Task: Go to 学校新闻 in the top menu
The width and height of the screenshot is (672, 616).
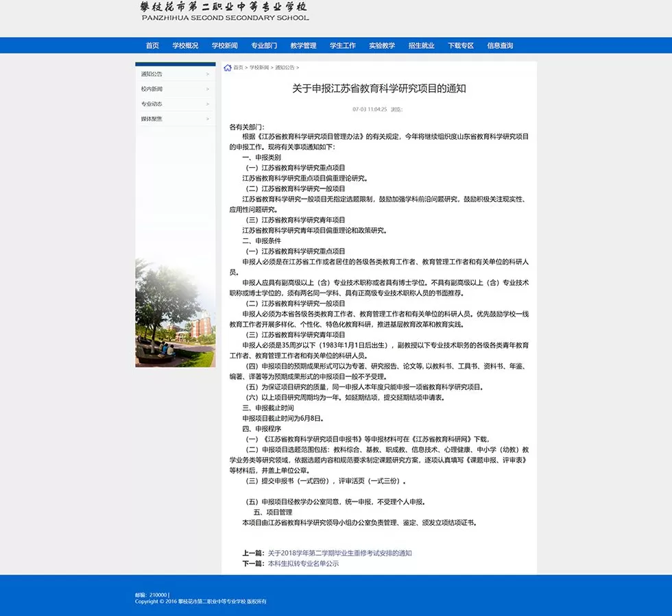Action: click(x=225, y=45)
